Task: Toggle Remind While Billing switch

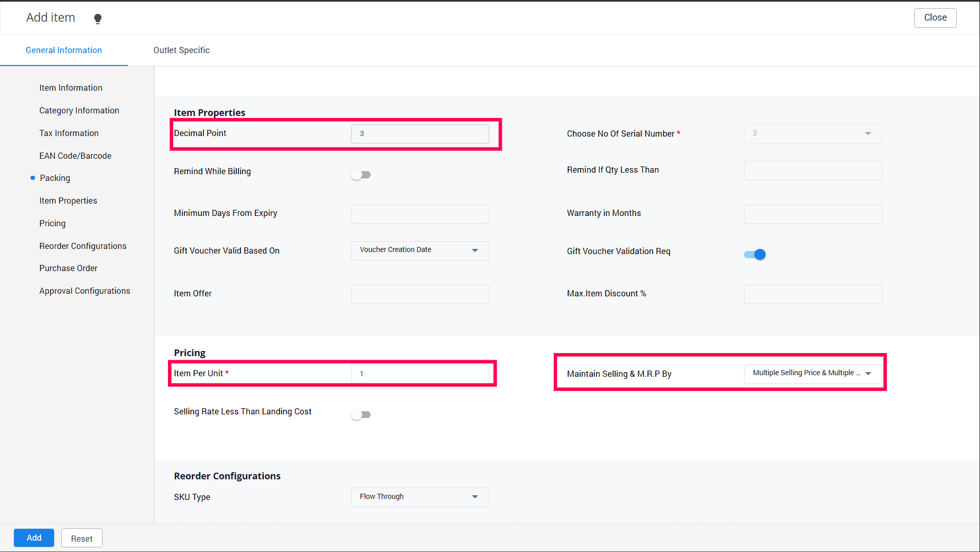Action: click(x=361, y=175)
